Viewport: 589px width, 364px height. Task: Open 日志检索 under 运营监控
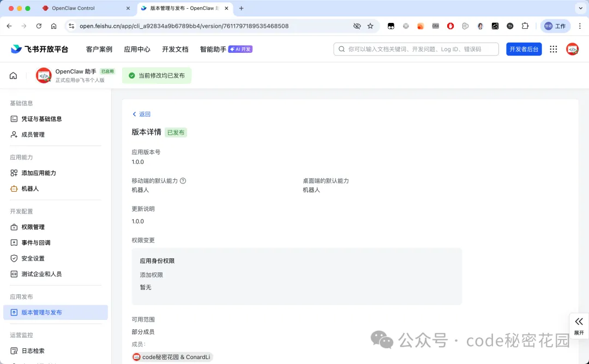pyautogui.click(x=33, y=350)
